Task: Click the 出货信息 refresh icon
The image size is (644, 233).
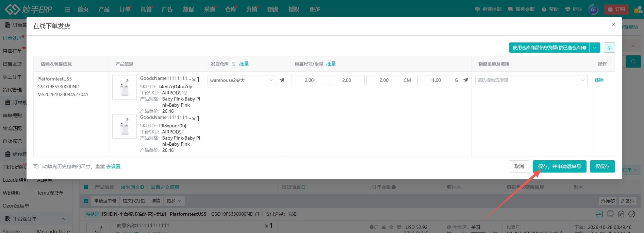Action: pyautogui.click(x=303, y=187)
